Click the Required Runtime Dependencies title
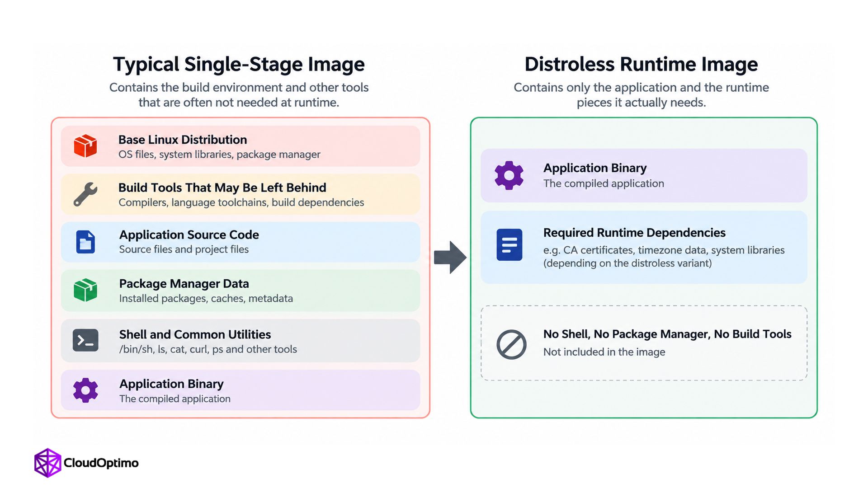The image size is (868, 488). pyautogui.click(x=634, y=233)
